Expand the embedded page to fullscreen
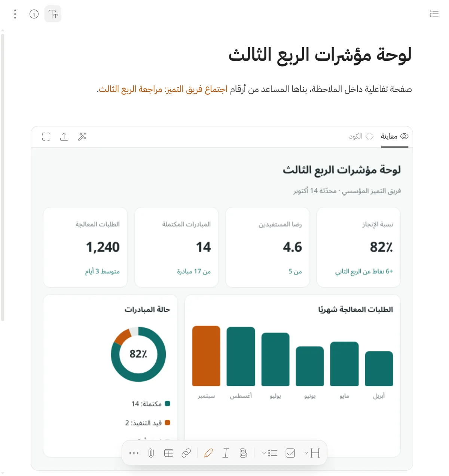 (46, 137)
